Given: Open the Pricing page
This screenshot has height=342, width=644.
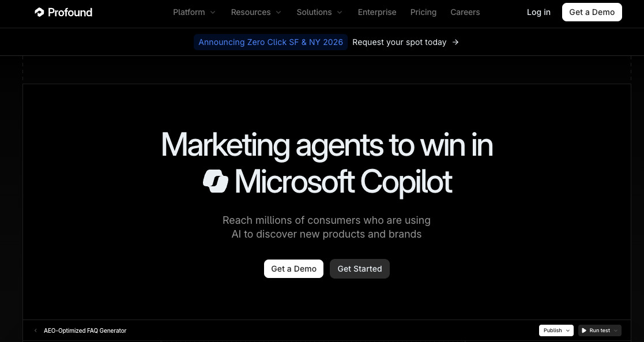Looking at the screenshot, I should (x=423, y=12).
